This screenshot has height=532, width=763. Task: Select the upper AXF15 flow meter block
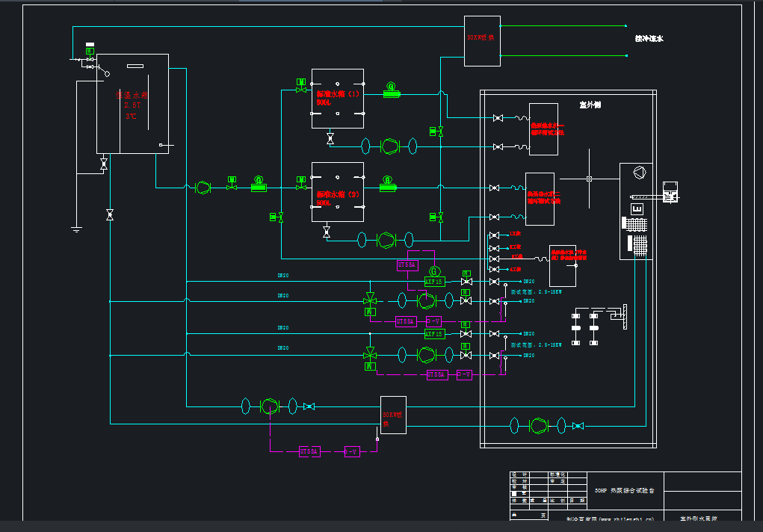click(x=434, y=282)
